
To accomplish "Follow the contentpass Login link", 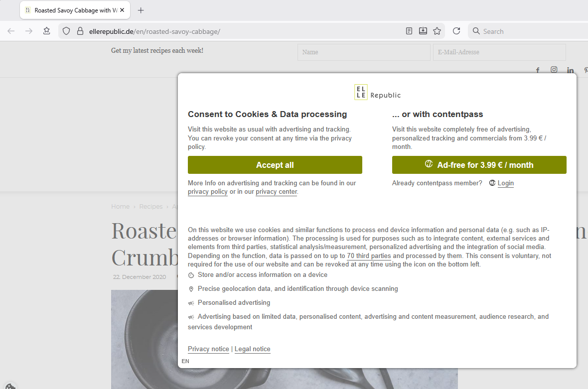I will click(x=505, y=183).
